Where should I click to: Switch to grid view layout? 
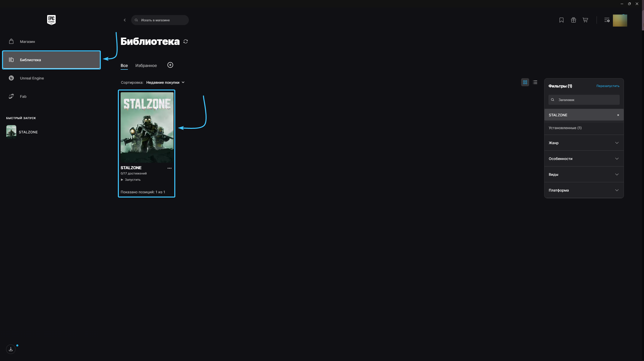pos(525,82)
